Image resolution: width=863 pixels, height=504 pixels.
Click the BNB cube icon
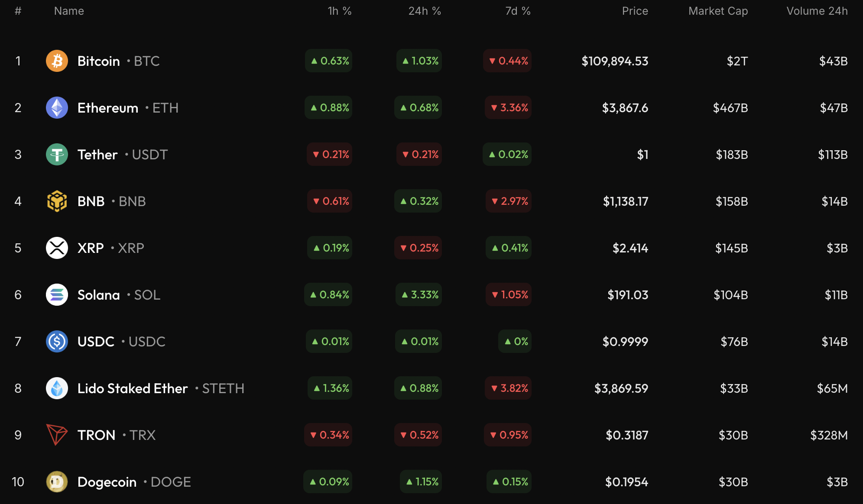click(57, 201)
